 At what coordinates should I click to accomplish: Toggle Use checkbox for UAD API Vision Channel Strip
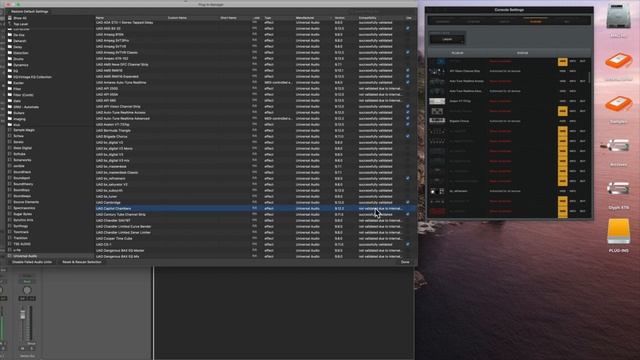click(x=407, y=107)
